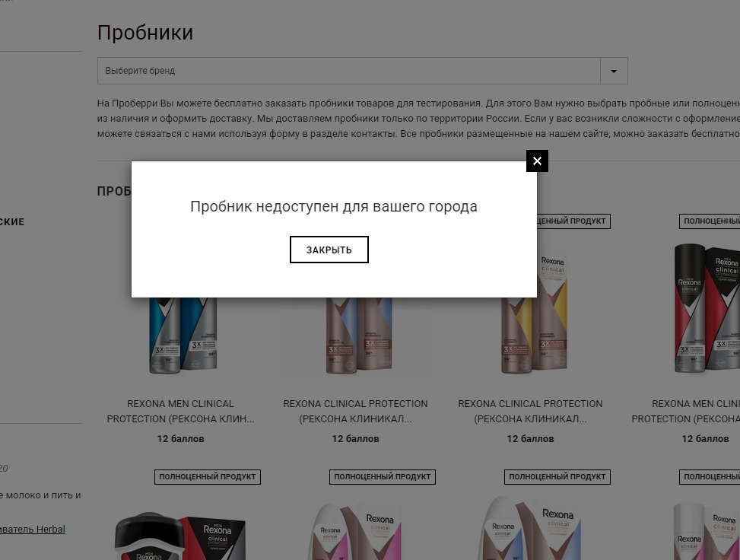
Task: Open the brand dropdown arrow
Action: pos(614,71)
